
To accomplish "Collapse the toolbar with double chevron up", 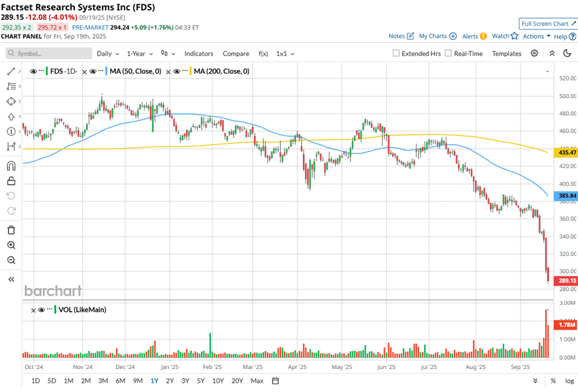I will tap(552, 53).
